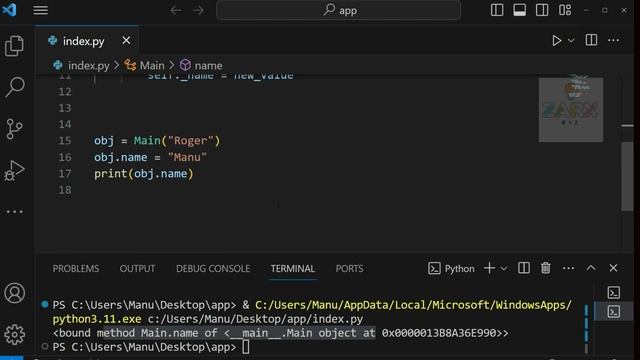Maximize the panel with the chevron

591,268
